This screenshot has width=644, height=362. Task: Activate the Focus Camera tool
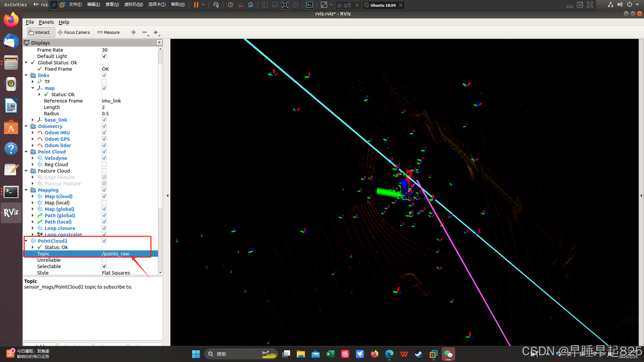(74, 32)
